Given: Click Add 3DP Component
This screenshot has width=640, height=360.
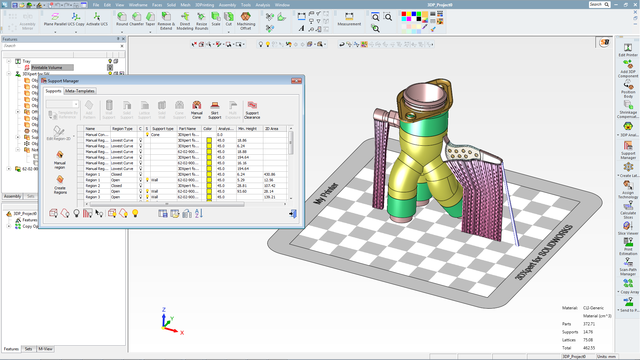Looking at the screenshot, I should (628, 69).
